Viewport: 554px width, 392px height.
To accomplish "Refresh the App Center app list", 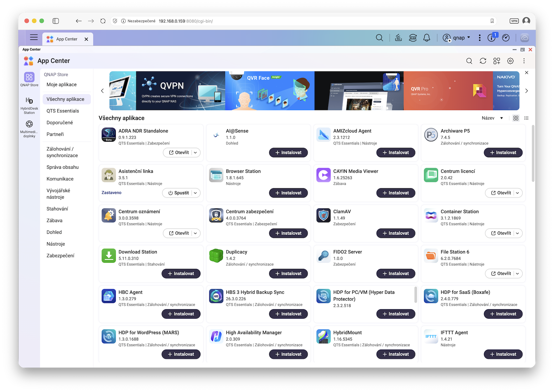I will [483, 61].
